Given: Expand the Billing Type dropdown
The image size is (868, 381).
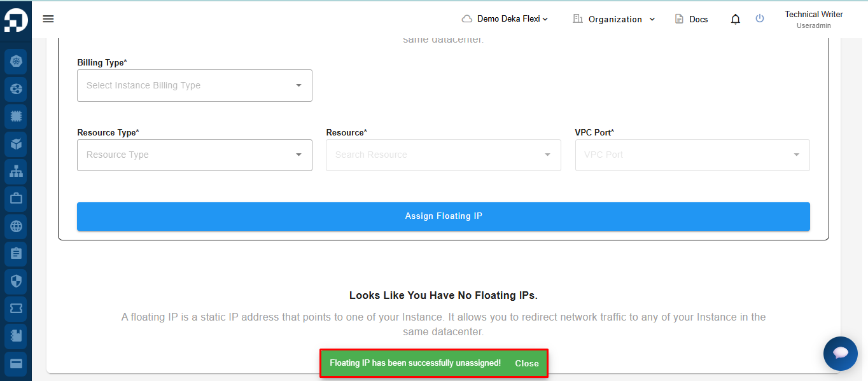Looking at the screenshot, I should (x=194, y=85).
